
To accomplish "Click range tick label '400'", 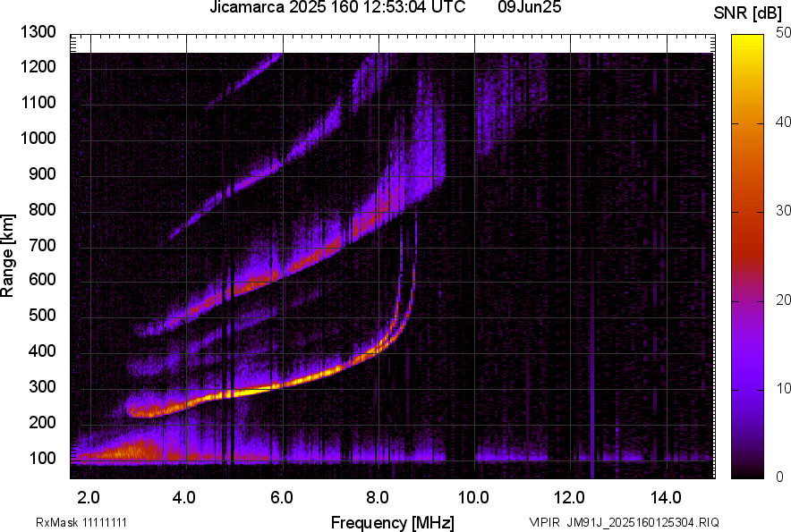I will pos(42,351).
